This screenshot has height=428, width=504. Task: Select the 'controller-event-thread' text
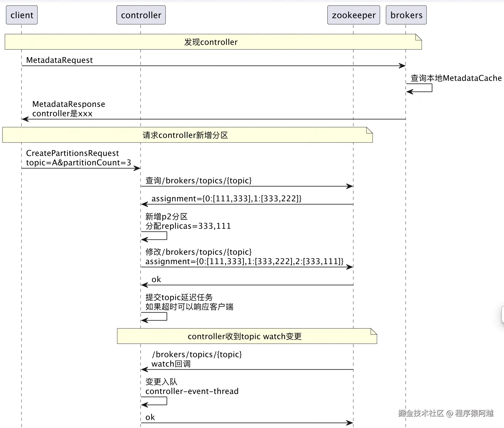(x=192, y=391)
